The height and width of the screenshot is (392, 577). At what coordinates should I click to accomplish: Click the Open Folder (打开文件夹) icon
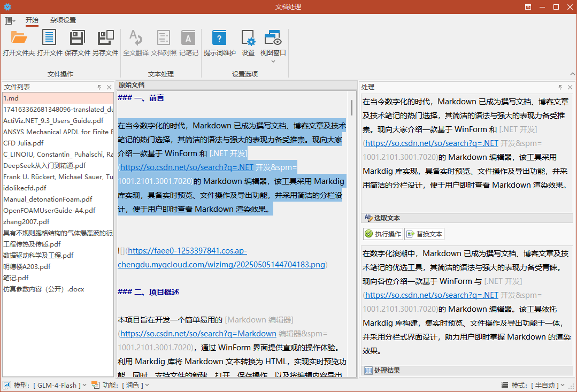(19, 39)
